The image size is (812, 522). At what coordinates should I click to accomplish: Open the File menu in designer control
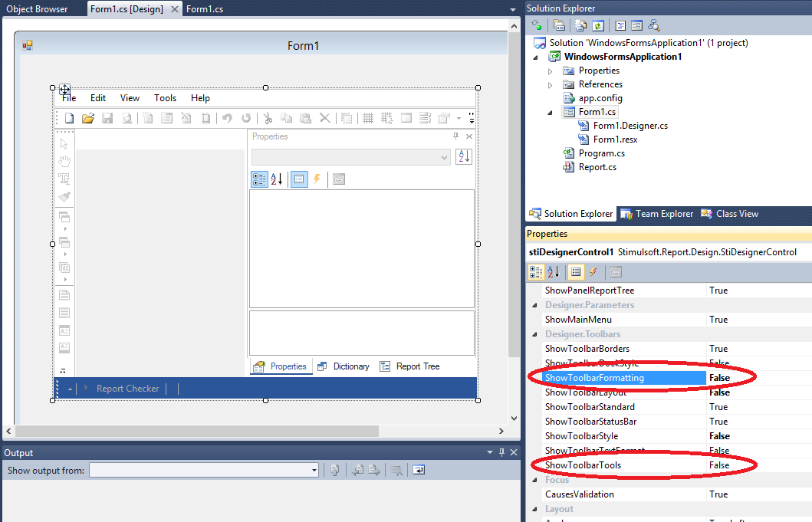pyautogui.click(x=69, y=98)
